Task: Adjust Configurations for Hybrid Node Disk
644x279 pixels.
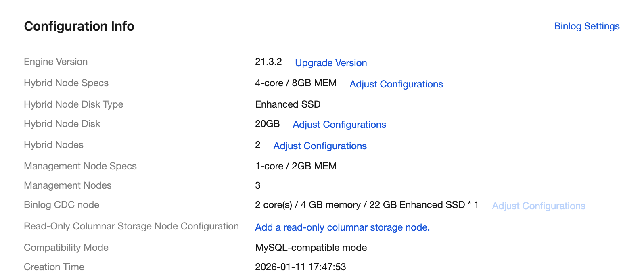Action: 339,125
